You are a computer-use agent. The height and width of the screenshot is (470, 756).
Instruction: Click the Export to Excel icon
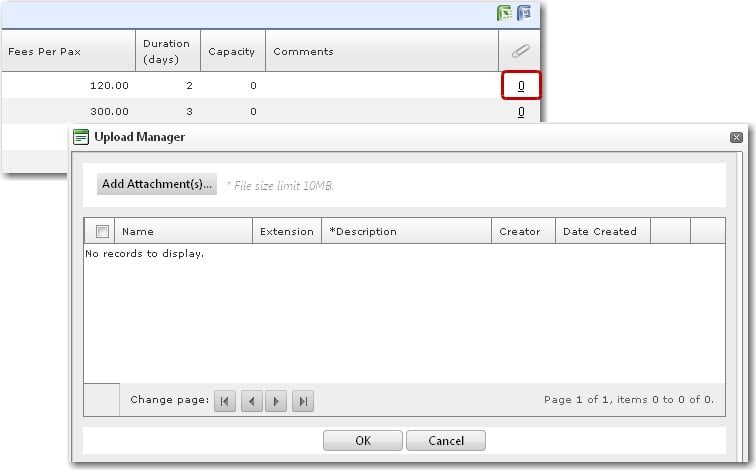pyautogui.click(x=505, y=14)
